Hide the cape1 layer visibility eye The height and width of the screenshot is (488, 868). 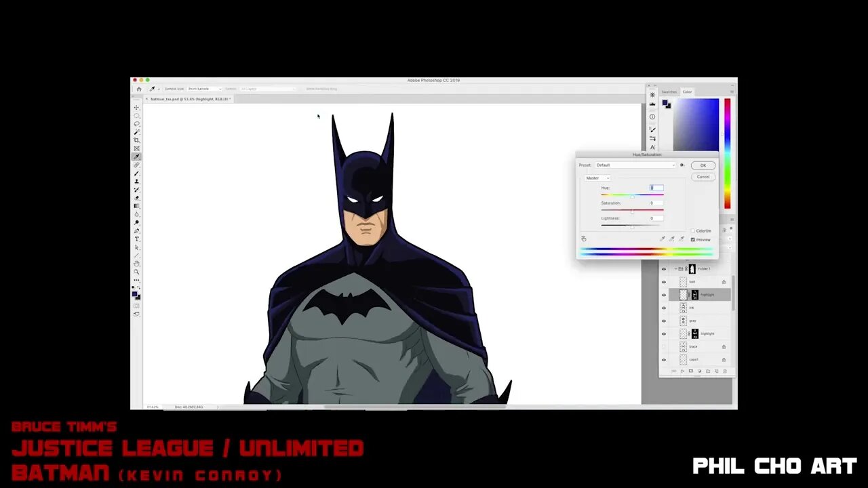coord(664,359)
